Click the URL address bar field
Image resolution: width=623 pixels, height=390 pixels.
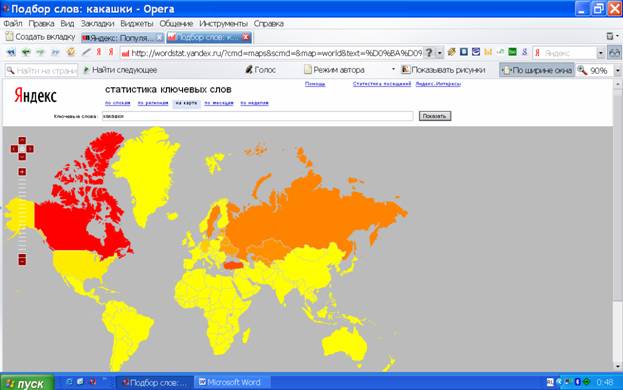coord(271,53)
